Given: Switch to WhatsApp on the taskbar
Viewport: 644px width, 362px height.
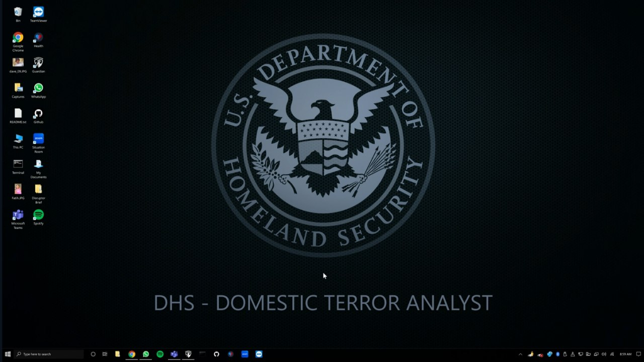Looking at the screenshot, I should pos(146,354).
